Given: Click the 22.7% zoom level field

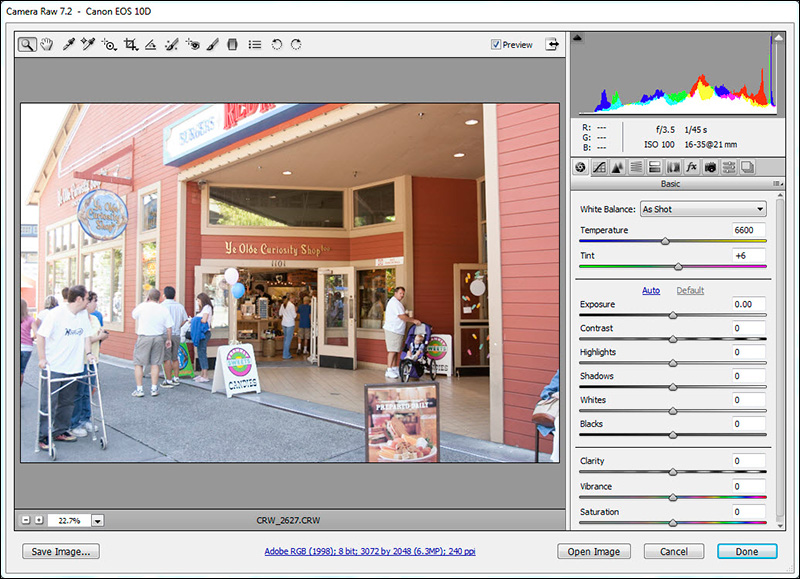Looking at the screenshot, I should [x=69, y=521].
